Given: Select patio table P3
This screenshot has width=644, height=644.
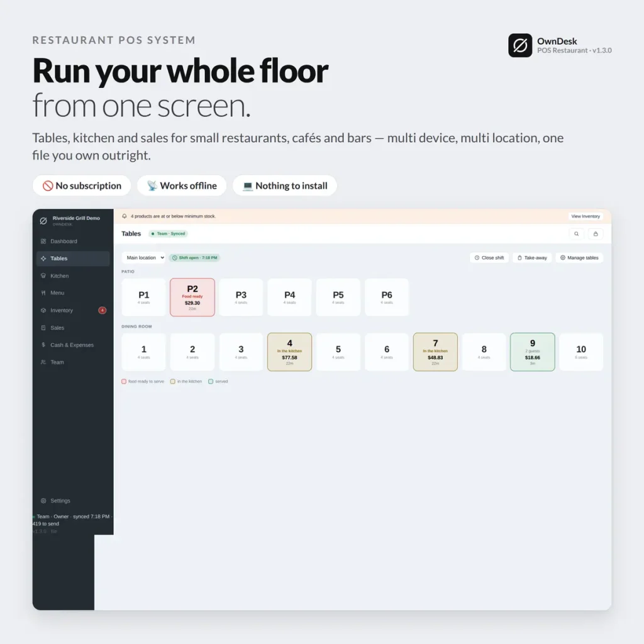Looking at the screenshot, I should pyautogui.click(x=241, y=297).
